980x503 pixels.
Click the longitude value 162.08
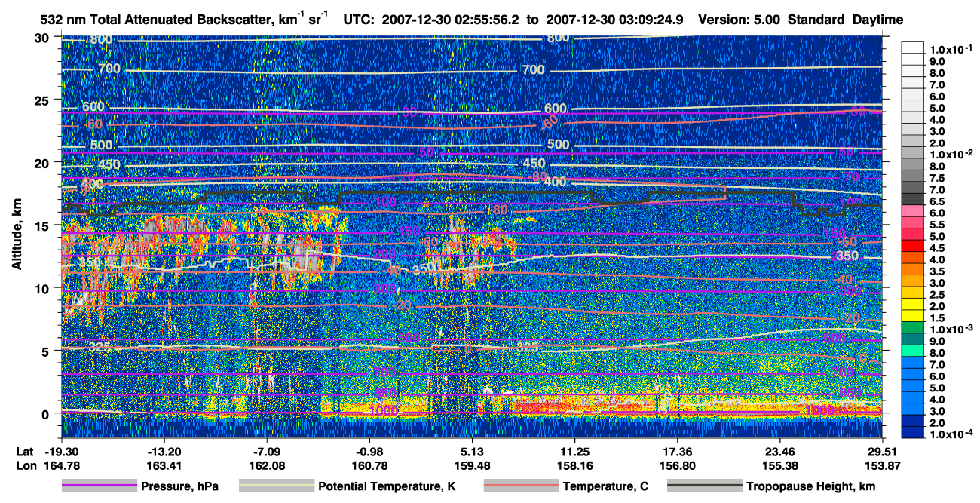click(267, 465)
